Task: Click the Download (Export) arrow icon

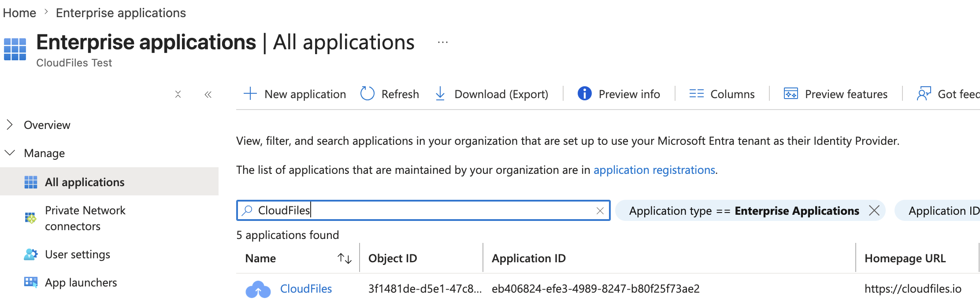Action: pos(440,94)
